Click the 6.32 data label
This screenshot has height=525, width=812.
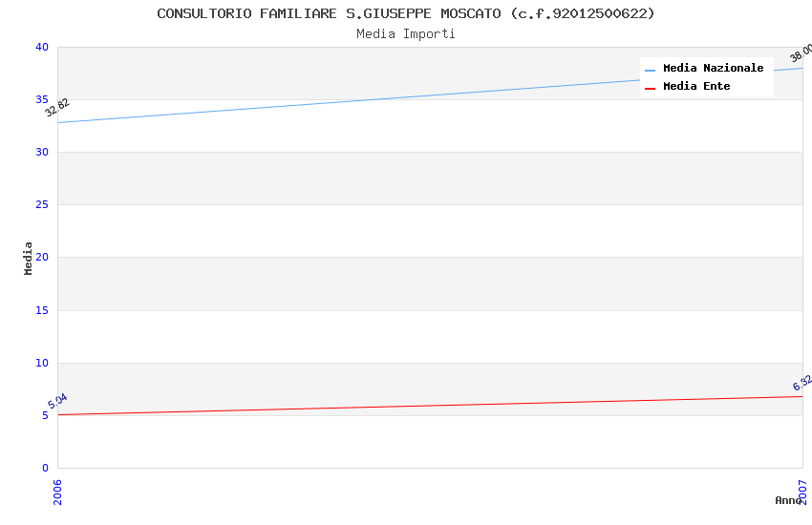coord(802,384)
